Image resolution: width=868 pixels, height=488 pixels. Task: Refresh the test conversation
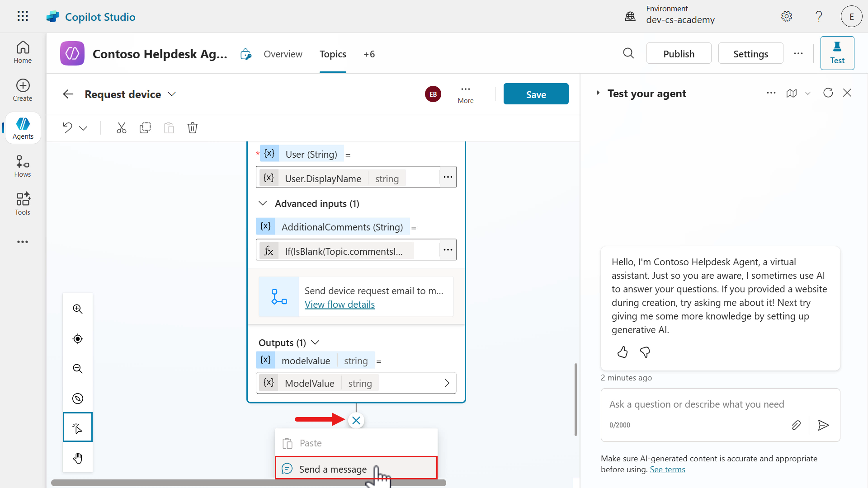click(828, 93)
